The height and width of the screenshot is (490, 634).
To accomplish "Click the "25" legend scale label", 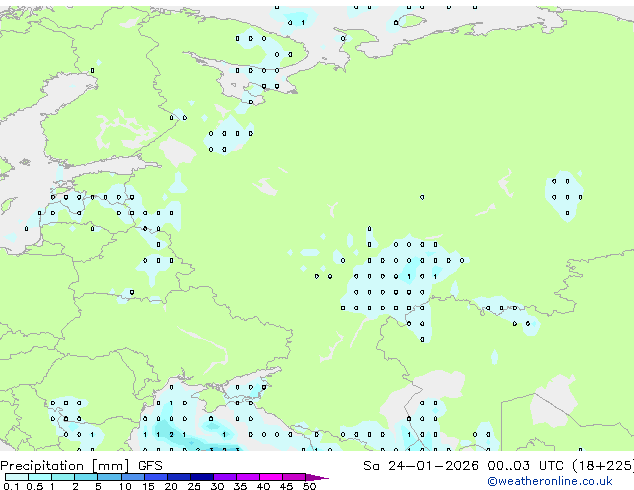I will coord(194,486).
